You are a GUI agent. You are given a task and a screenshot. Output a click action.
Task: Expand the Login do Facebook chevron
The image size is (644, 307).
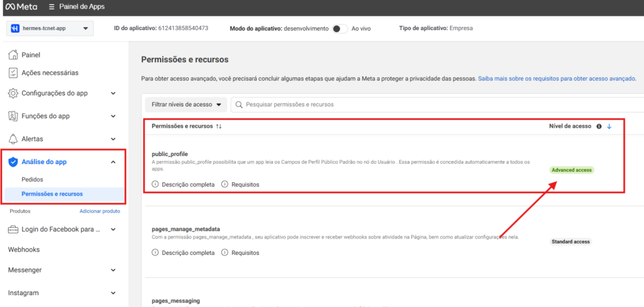click(113, 229)
